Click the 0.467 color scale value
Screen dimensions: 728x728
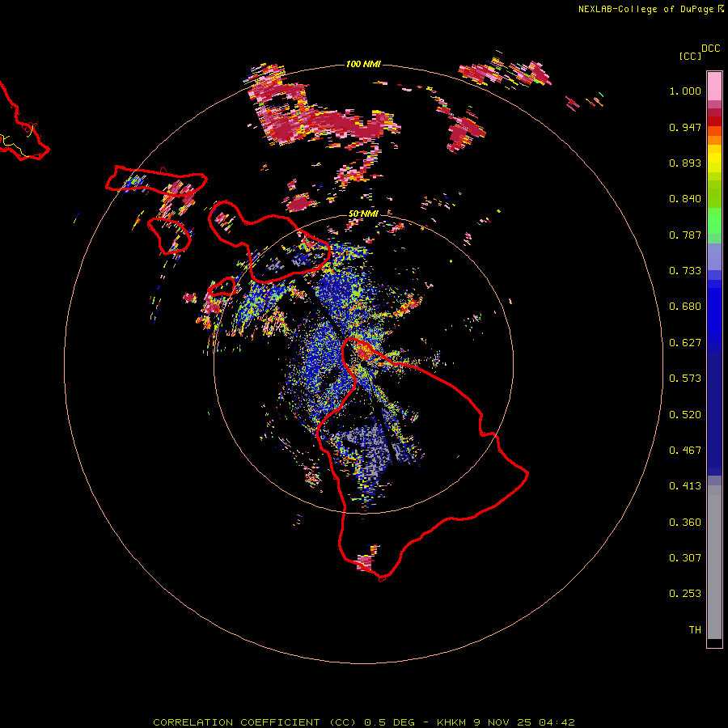click(x=685, y=451)
